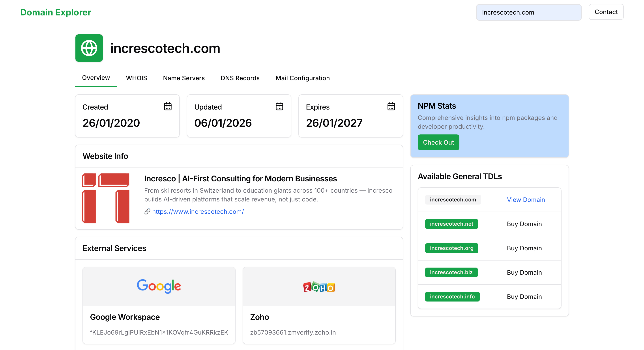Buy the increscotech.info domain
The image size is (644, 350).
coord(524,296)
